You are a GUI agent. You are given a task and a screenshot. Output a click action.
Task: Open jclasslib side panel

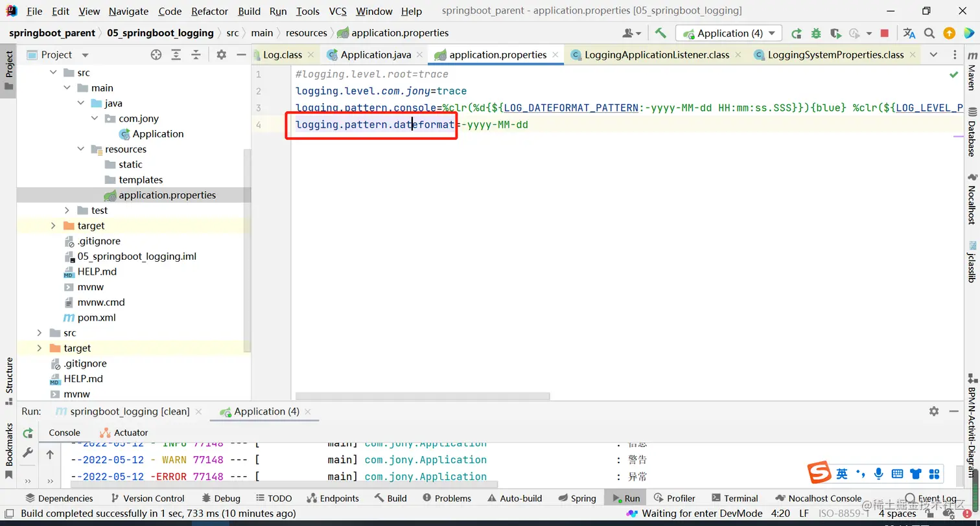coord(972,262)
